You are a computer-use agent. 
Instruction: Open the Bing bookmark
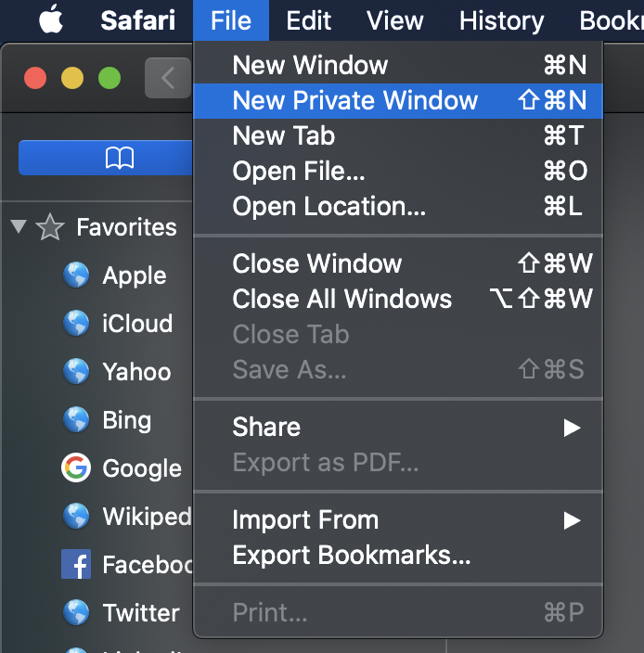click(x=107, y=420)
